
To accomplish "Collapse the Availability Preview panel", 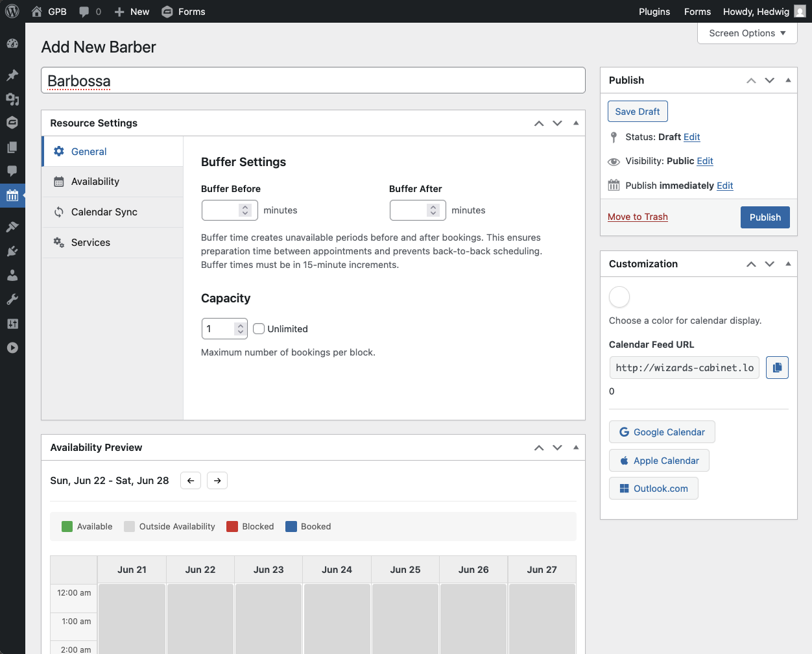I will coord(576,448).
